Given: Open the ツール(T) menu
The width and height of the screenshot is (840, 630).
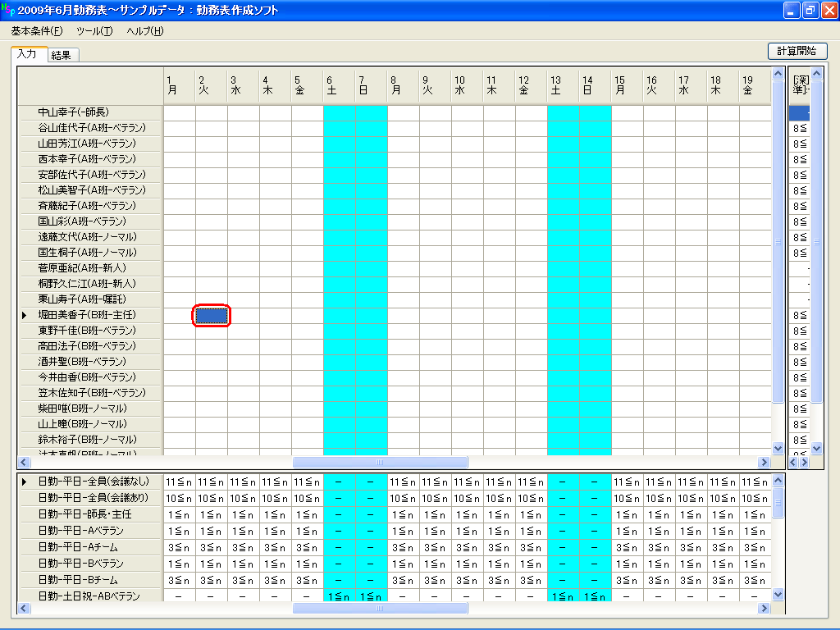Looking at the screenshot, I should 94,31.
